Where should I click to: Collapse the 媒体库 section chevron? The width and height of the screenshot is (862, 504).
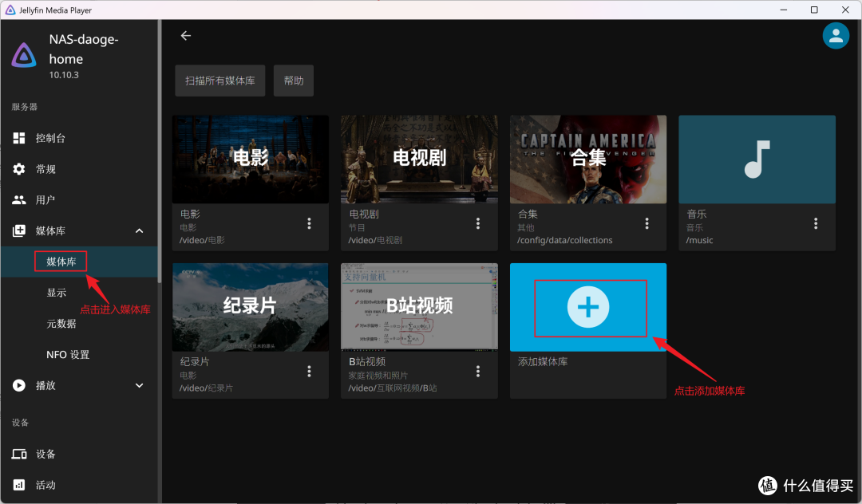pos(140,231)
